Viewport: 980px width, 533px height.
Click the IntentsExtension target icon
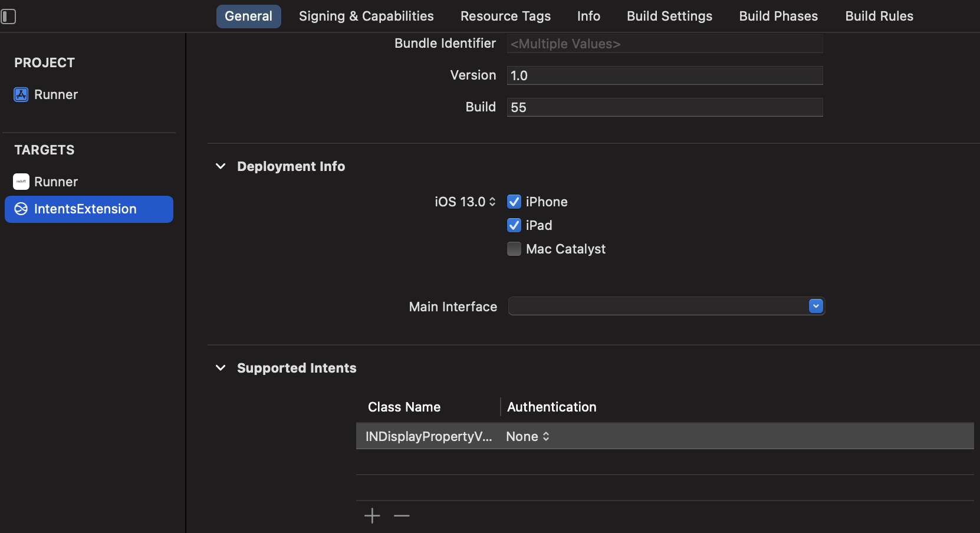[x=21, y=209]
